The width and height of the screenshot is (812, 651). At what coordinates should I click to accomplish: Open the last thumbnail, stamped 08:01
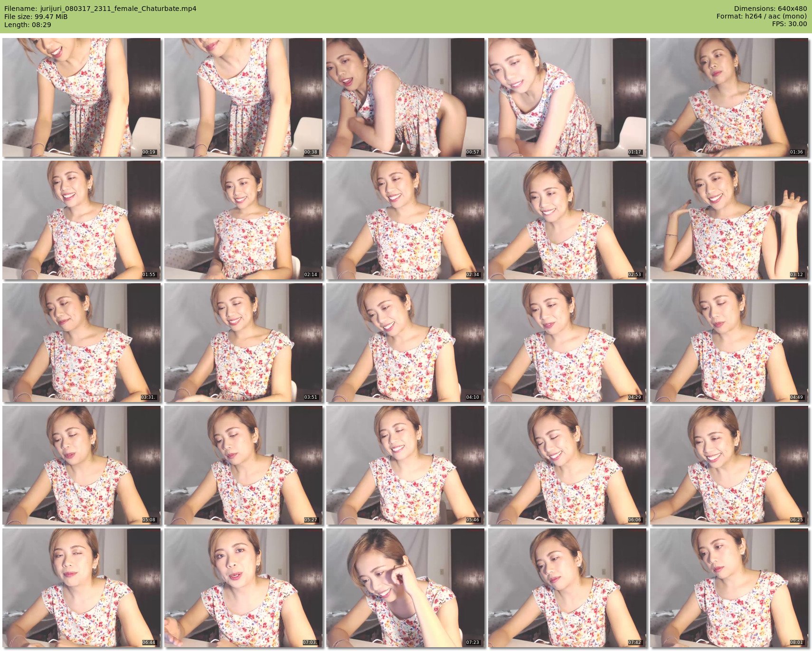(729, 588)
